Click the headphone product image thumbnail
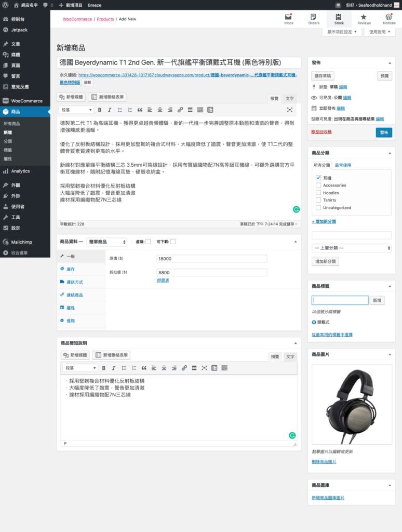Image resolution: width=402 pixels, height=532 pixels. pyautogui.click(x=352, y=404)
